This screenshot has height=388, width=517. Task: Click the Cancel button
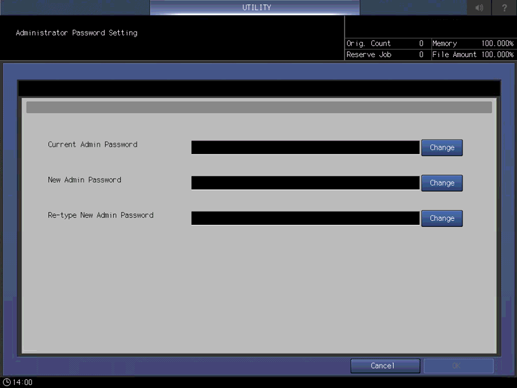click(385, 366)
